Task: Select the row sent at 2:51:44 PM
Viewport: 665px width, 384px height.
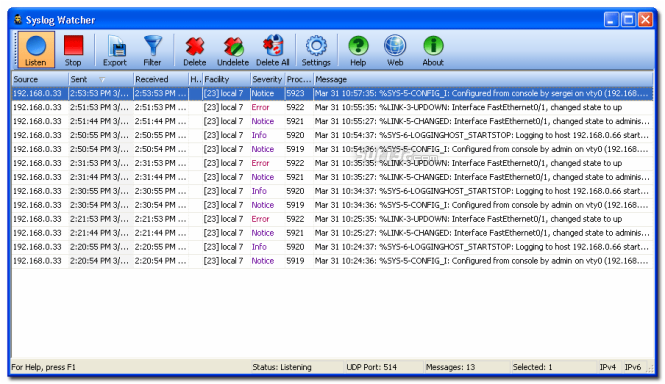Action: 332,121
